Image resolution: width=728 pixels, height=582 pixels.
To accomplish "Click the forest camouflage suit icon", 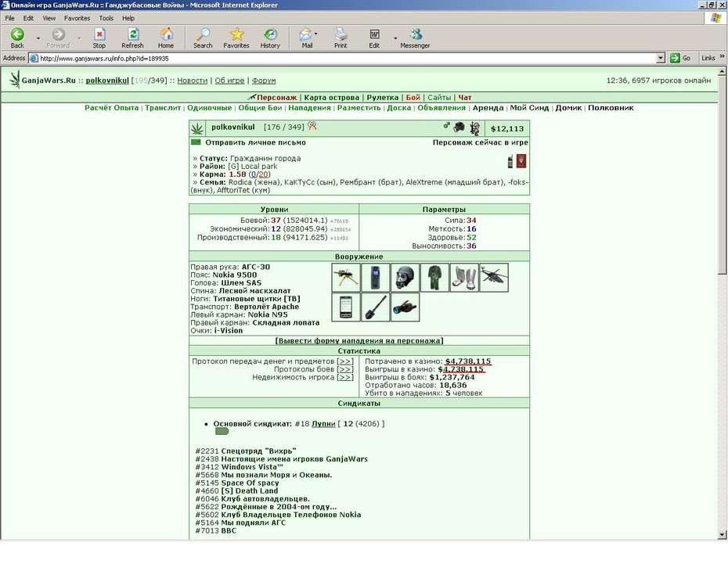I will click(x=434, y=278).
